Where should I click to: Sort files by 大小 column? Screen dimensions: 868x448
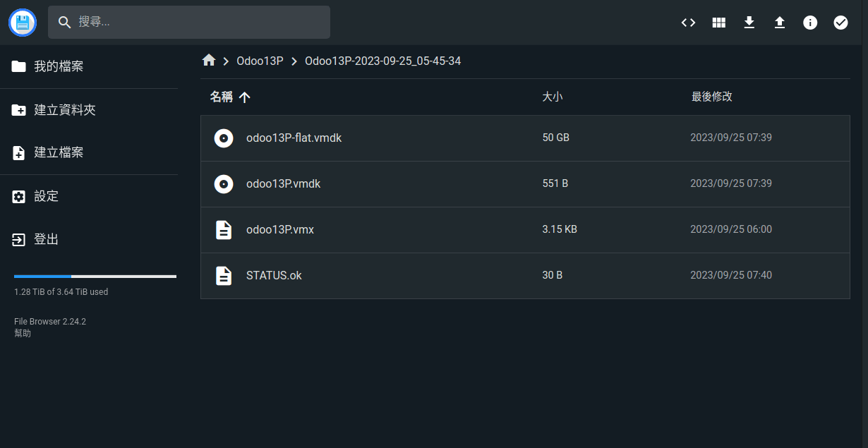point(552,97)
